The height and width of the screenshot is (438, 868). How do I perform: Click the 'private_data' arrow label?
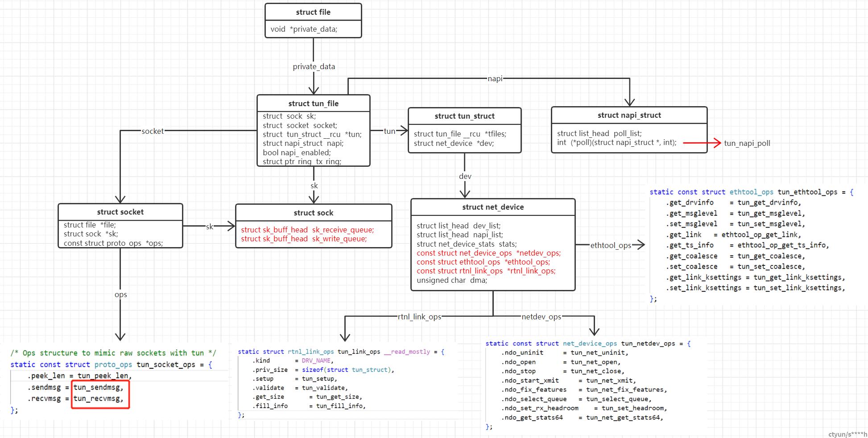coord(314,66)
